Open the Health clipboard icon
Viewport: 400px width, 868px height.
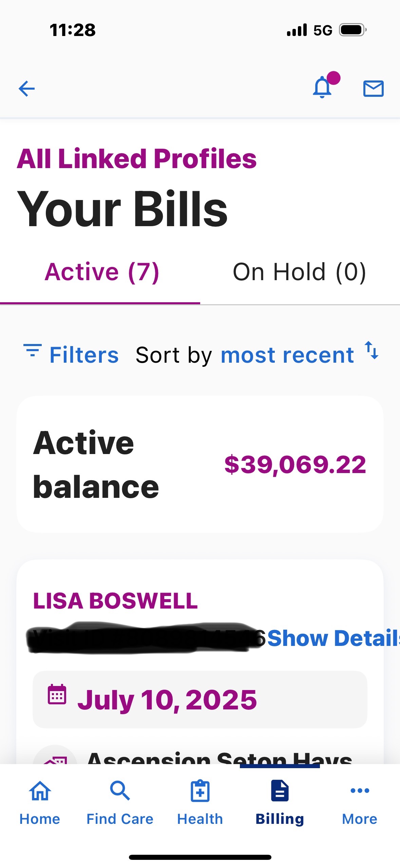(x=200, y=791)
